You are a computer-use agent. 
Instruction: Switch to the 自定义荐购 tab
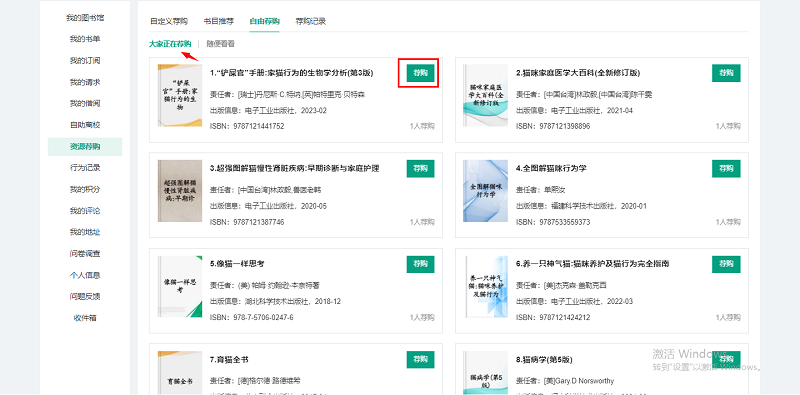[x=169, y=21]
